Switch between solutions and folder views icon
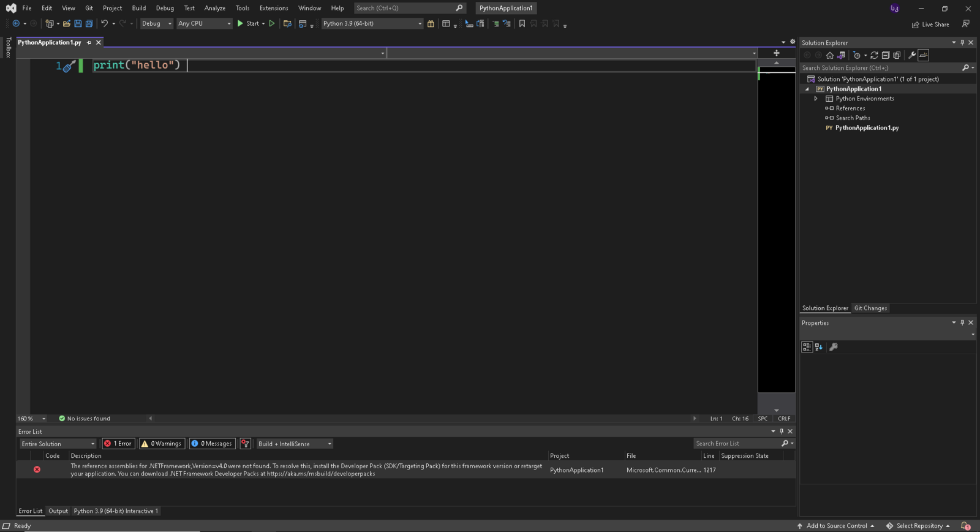980x532 pixels. [x=841, y=55]
